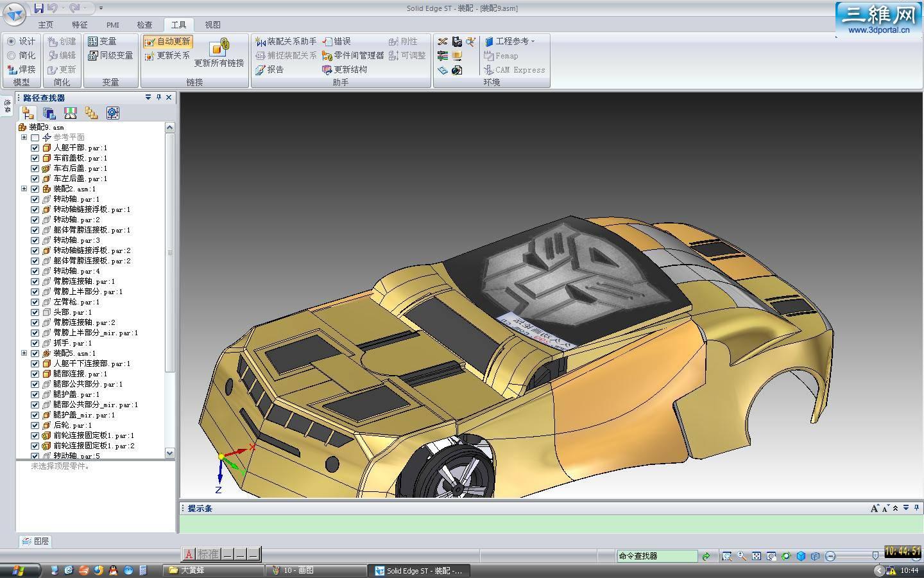
Task: Expand the 装配5.asm:1 tree node
Action: pos(24,353)
